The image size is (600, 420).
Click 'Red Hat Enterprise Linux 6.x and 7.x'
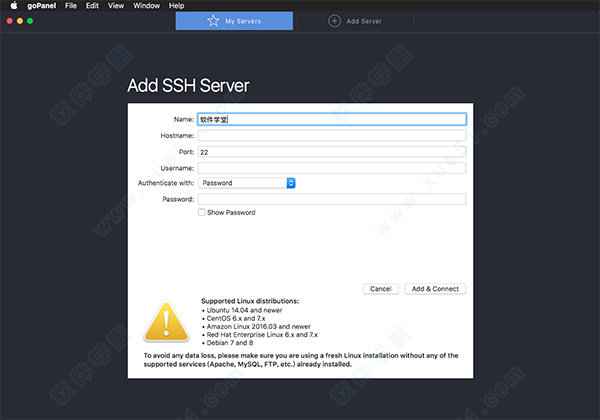point(262,335)
